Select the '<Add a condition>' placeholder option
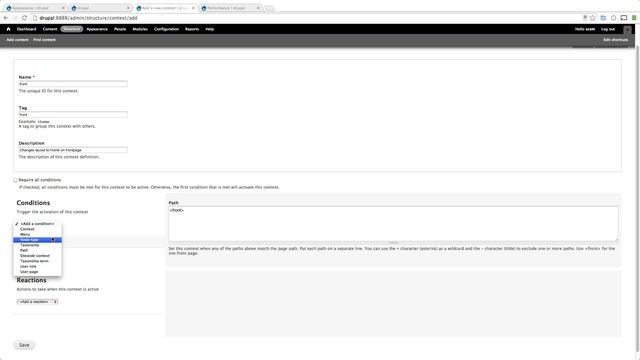Screen dimensions: 640x360 point(37,224)
